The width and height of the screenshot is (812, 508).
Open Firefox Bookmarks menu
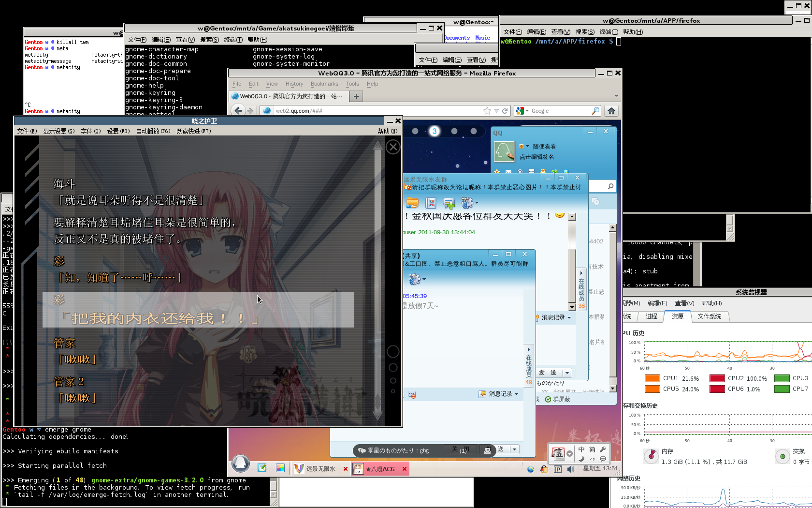click(324, 84)
